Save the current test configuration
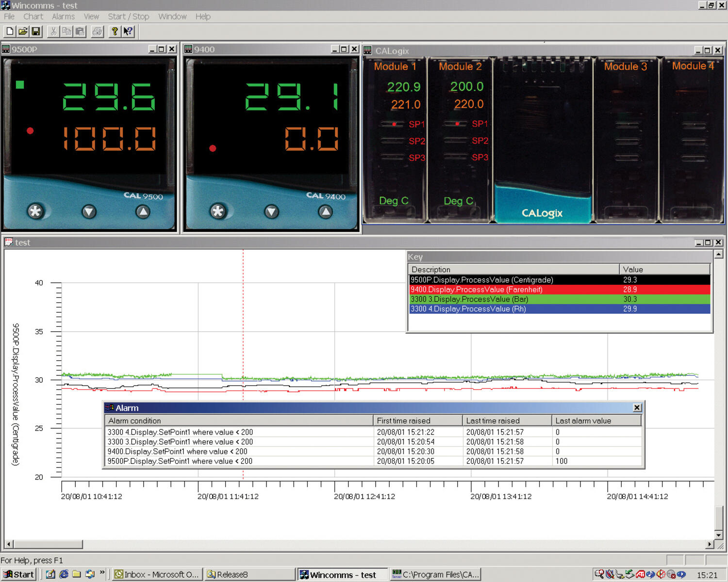The height and width of the screenshot is (582, 728). 36,32
